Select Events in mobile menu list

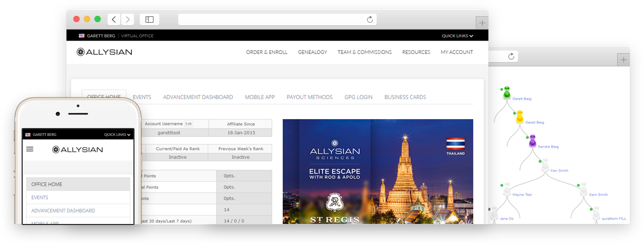pyautogui.click(x=40, y=198)
